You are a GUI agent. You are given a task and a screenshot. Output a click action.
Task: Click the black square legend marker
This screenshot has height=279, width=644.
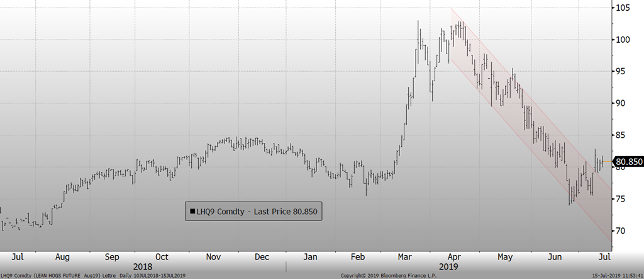pos(191,212)
